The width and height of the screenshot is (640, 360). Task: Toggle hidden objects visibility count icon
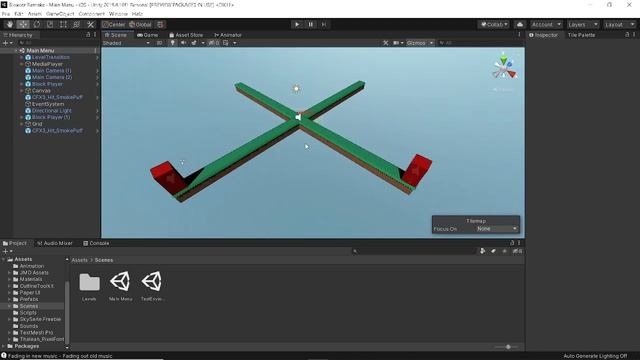click(x=214, y=43)
